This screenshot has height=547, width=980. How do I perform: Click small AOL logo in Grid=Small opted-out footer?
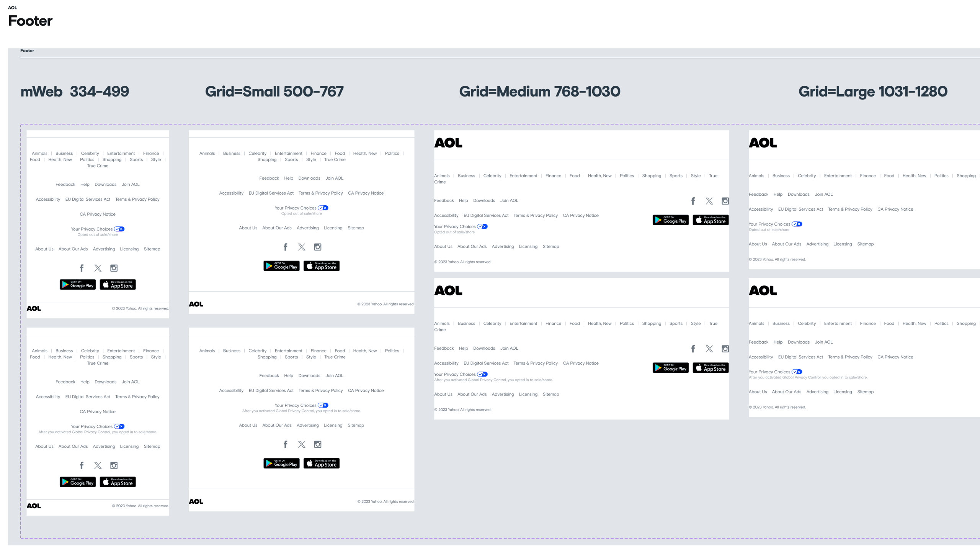pyautogui.click(x=196, y=304)
